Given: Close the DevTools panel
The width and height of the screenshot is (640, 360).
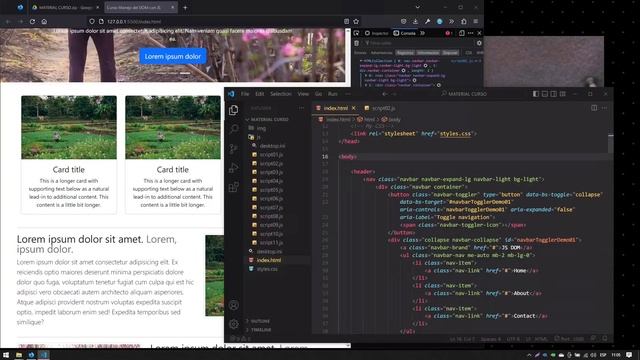Looking at the screenshot, I should coord(479,33).
